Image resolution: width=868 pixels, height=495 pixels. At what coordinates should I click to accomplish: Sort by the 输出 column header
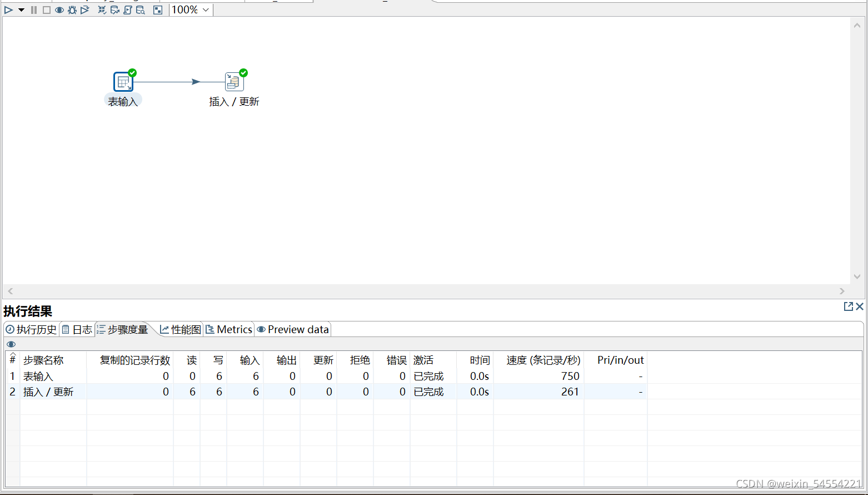pyautogui.click(x=282, y=360)
